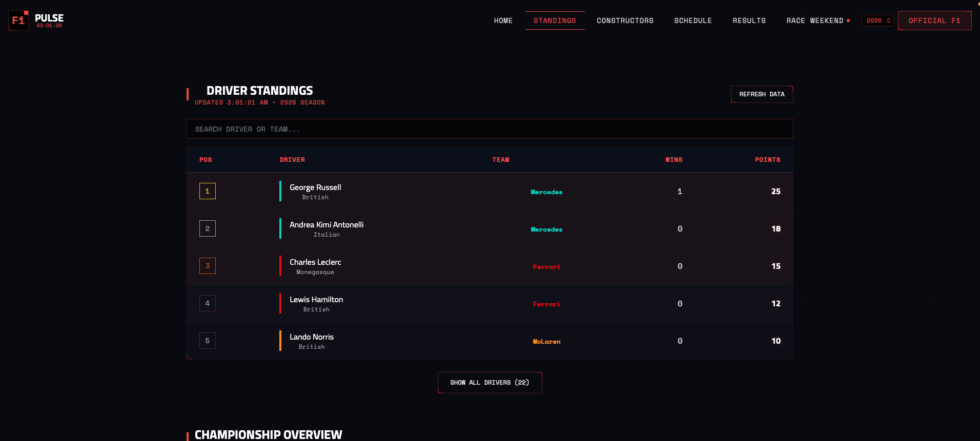Select position 4 badge for Hamilton
Viewport: 980px width, 441px height.
[208, 303]
